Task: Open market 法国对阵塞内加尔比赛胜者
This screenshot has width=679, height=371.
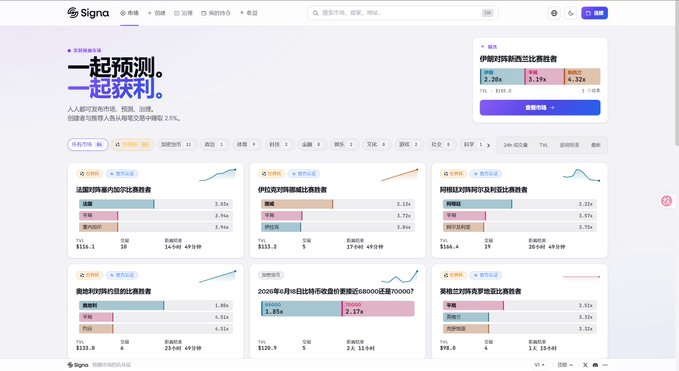Action: pyautogui.click(x=113, y=190)
